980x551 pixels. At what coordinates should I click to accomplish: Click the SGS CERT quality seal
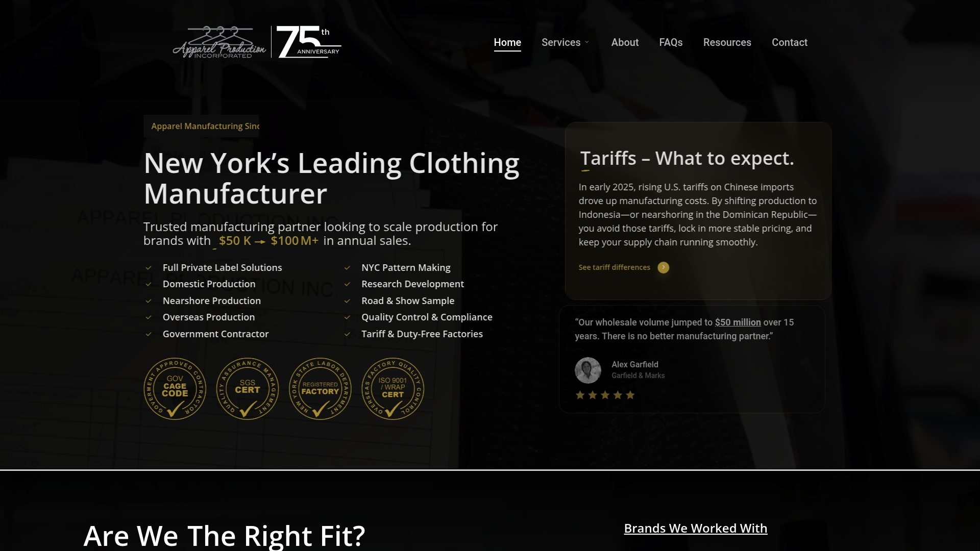248,389
